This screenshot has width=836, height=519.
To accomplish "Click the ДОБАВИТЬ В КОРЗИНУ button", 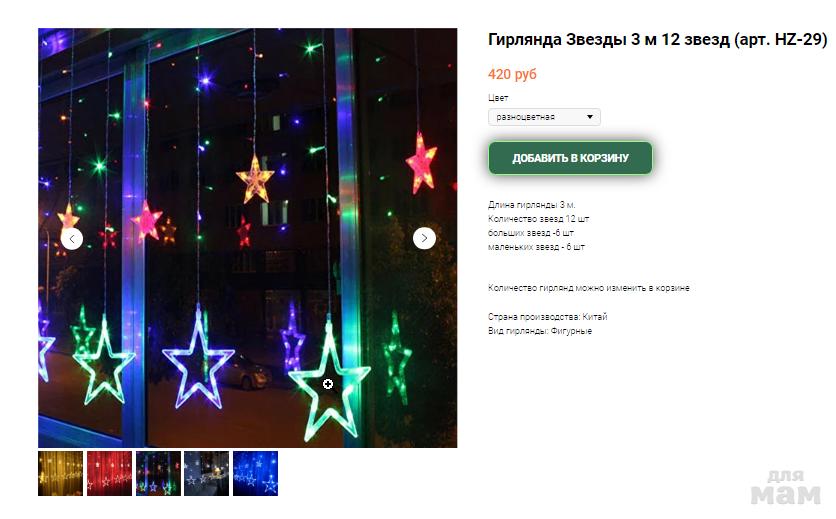I will [x=570, y=158].
